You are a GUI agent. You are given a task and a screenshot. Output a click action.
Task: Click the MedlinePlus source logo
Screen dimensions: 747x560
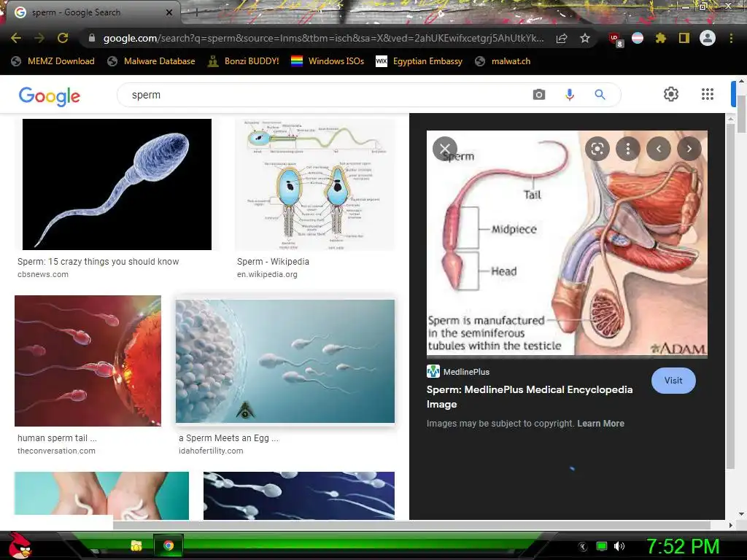433,371
